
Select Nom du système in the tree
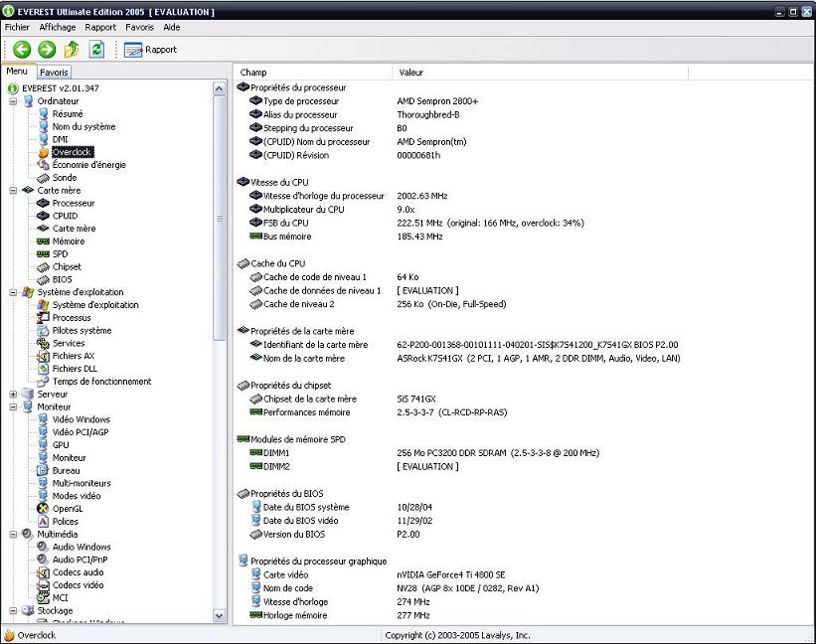[x=83, y=127]
